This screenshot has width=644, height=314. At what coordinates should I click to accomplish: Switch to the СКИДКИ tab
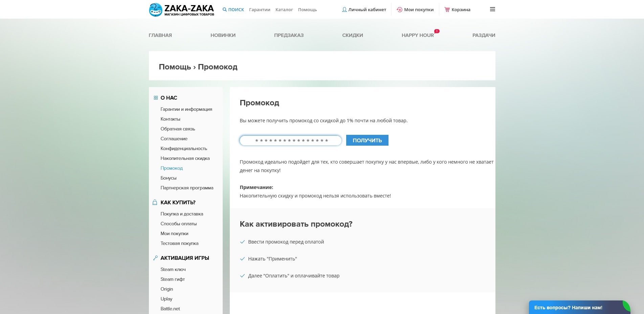pos(352,35)
